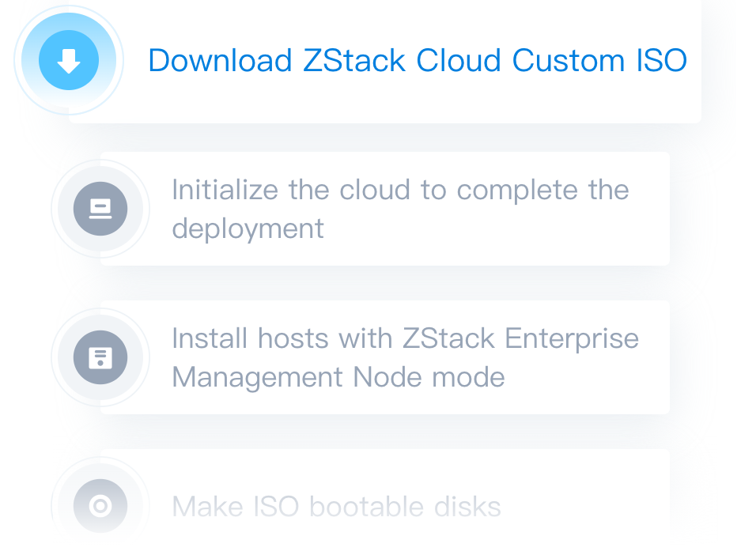Image resolution: width=756 pixels, height=555 pixels.
Task: Click the word deployment in the second card
Action: click(248, 228)
